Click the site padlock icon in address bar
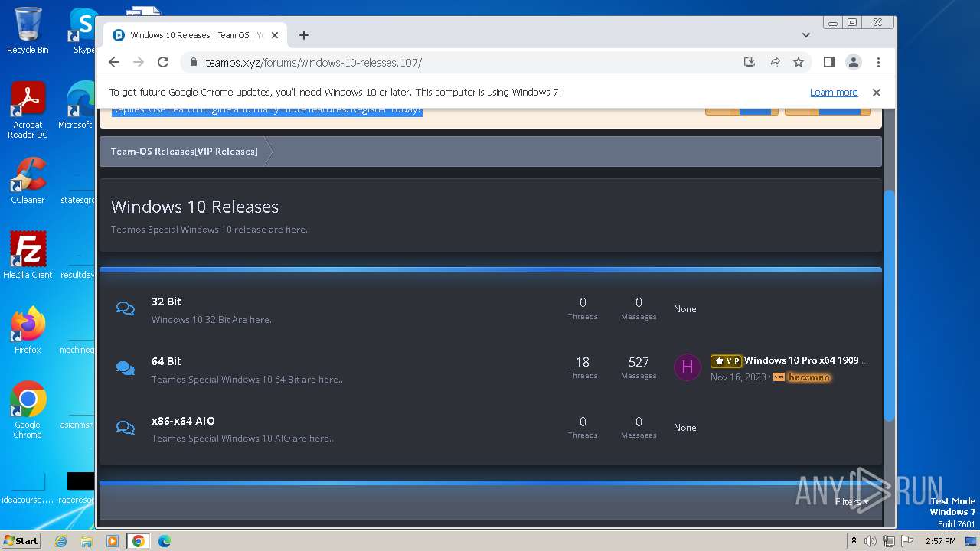Viewport: 980px width, 551px height. [193, 63]
